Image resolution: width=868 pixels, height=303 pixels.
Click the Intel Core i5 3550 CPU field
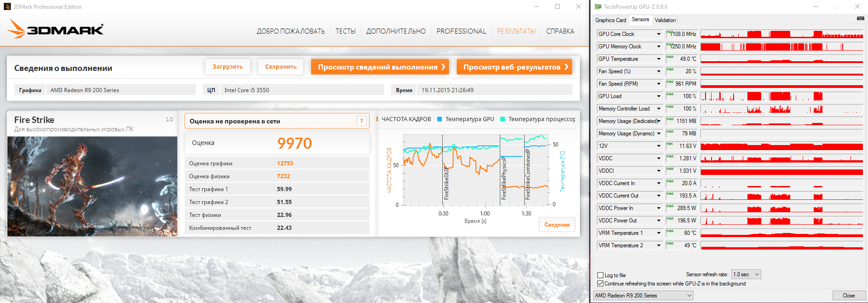(x=302, y=90)
